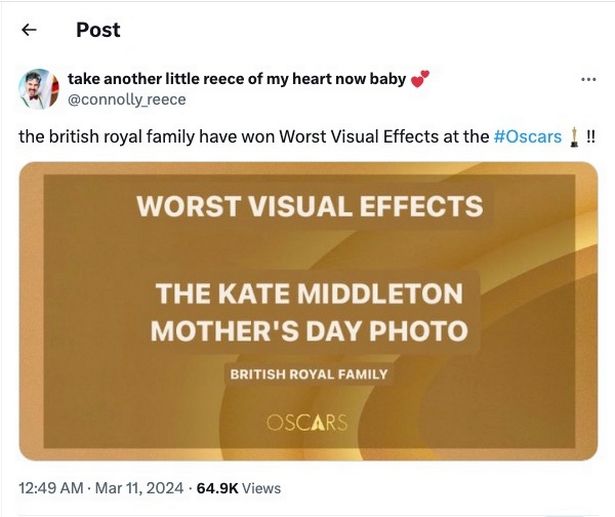The height and width of the screenshot is (517, 615).
Task: Click the back arrow icon
Action: tap(29, 30)
